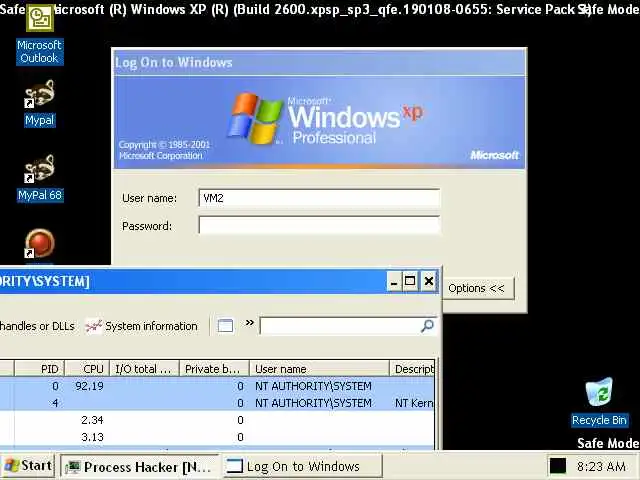Select the PID 4 process row
The image size is (640, 480).
click(x=217, y=403)
